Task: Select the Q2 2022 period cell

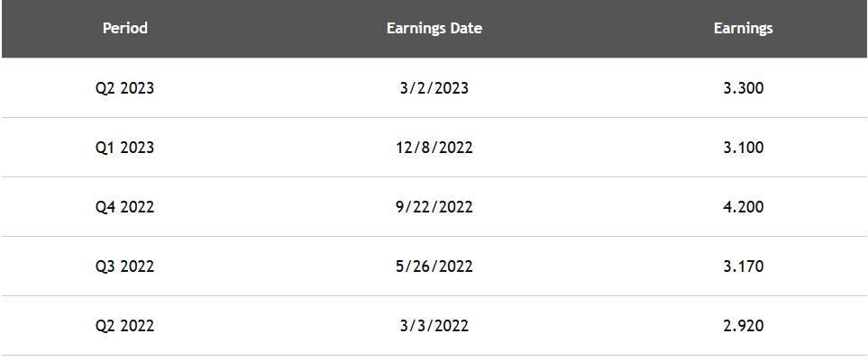Action: pos(125,326)
